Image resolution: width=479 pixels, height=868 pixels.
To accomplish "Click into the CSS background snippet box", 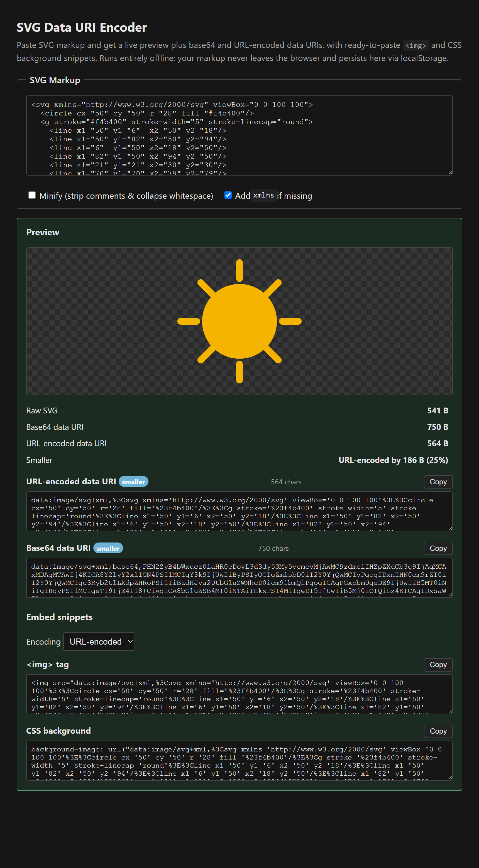I will pyautogui.click(x=239, y=760).
